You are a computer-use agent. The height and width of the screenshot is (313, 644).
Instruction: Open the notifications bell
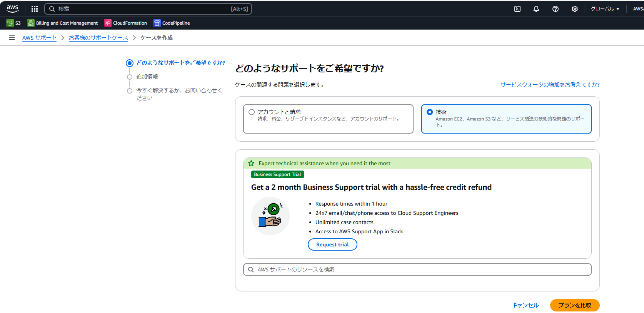click(x=536, y=9)
